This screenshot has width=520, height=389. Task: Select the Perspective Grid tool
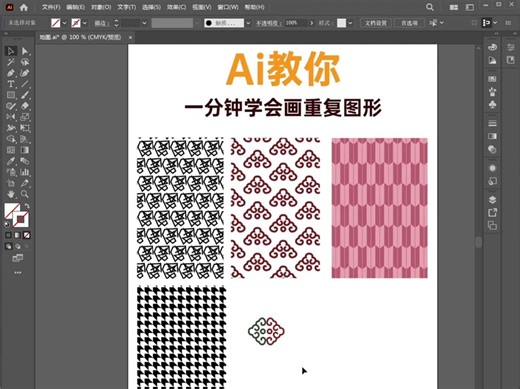pos(25,139)
